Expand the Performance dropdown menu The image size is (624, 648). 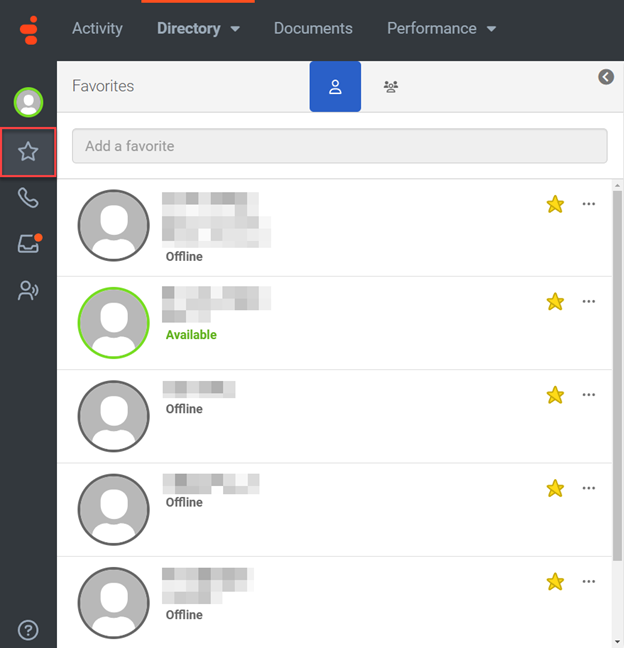441,29
